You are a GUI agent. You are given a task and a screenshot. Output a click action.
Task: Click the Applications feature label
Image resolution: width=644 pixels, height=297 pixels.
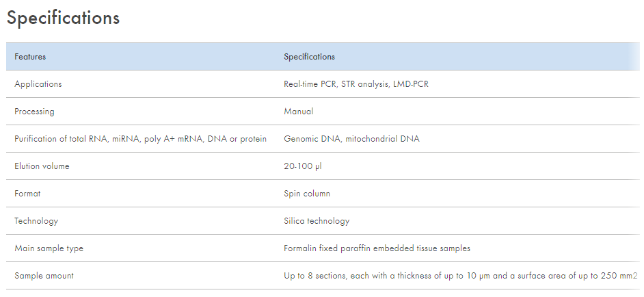coord(38,84)
